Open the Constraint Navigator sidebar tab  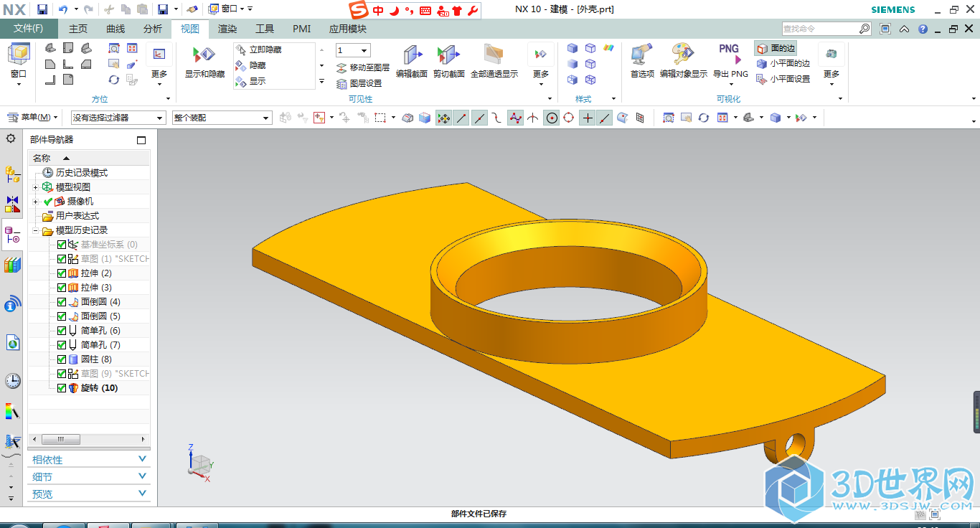click(x=12, y=204)
